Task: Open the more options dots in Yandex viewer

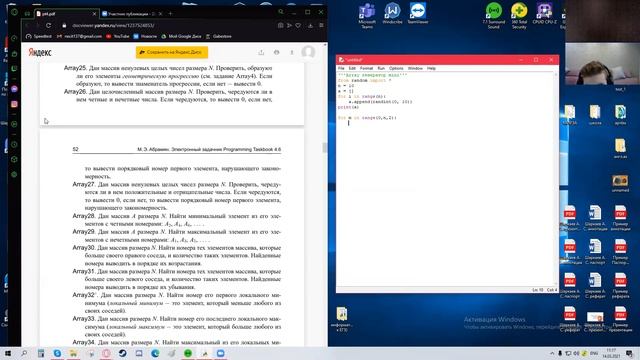Action: pyautogui.click(x=292, y=52)
